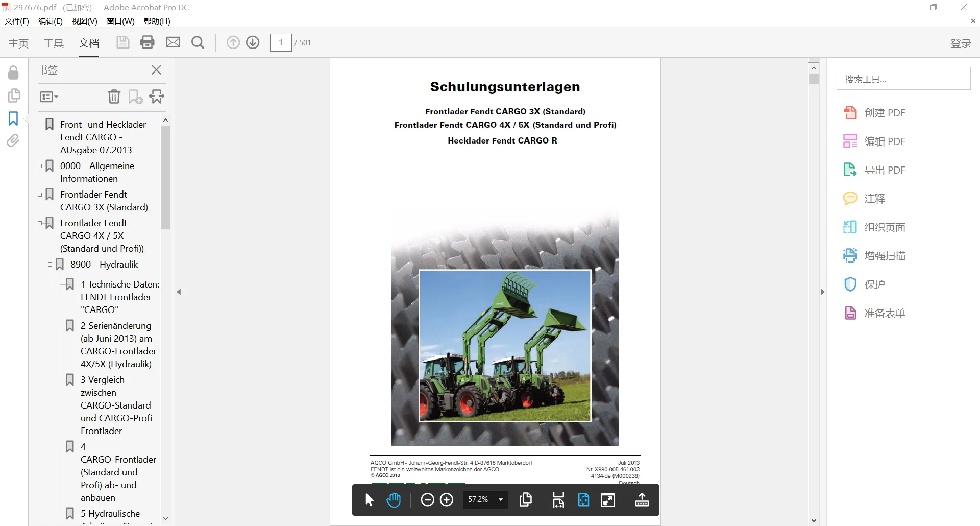Enable scrolling page view icon
This screenshot has width=980, height=526.
558,500
